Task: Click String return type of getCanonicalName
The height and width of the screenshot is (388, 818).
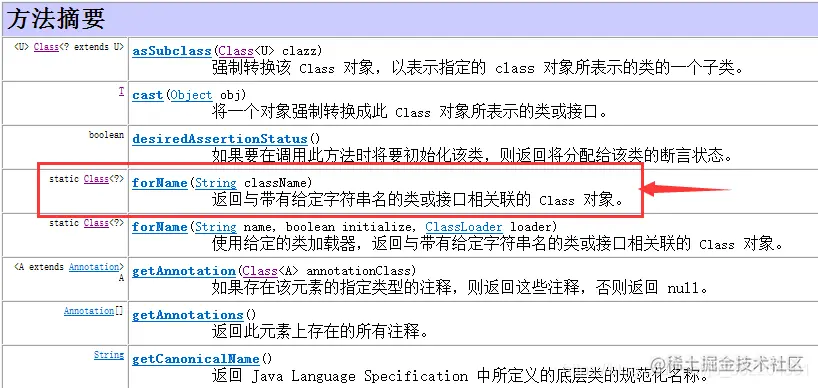Action: pos(109,355)
